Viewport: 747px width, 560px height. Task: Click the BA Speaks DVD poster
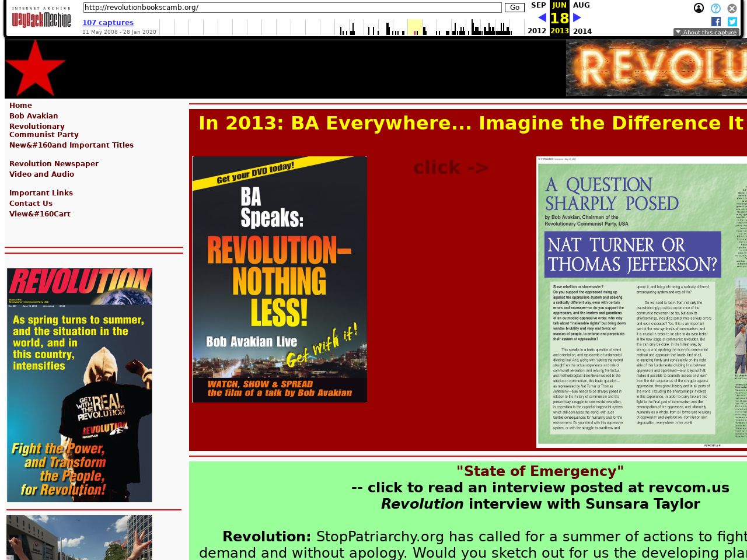(x=280, y=279)
